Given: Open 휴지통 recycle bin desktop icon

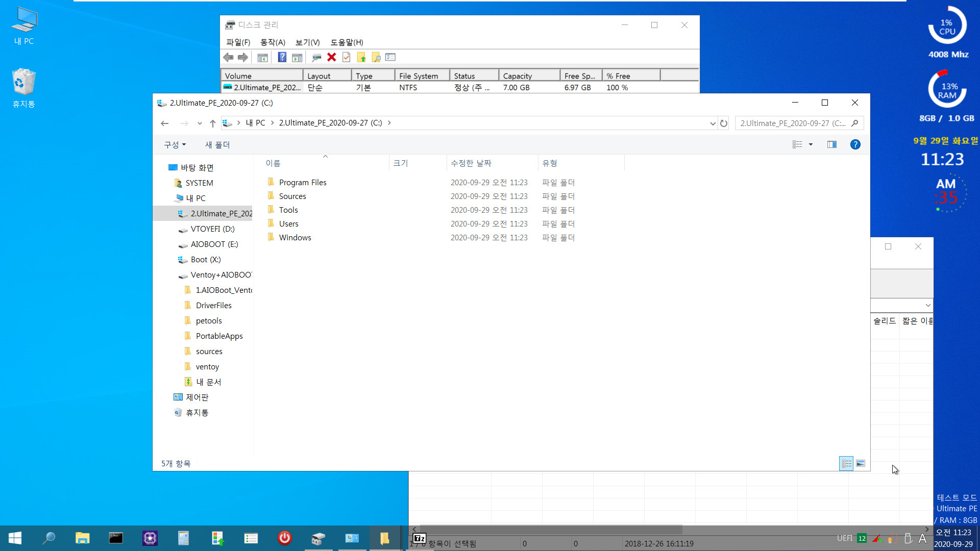Looking at the screenshot, I should [x=24, y=88].
